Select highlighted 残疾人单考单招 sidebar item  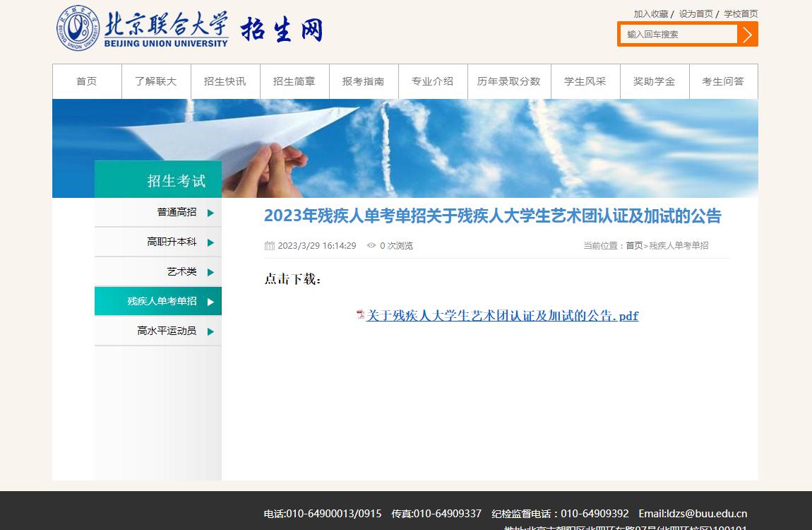pyautogui.click(x=158, y=301)
